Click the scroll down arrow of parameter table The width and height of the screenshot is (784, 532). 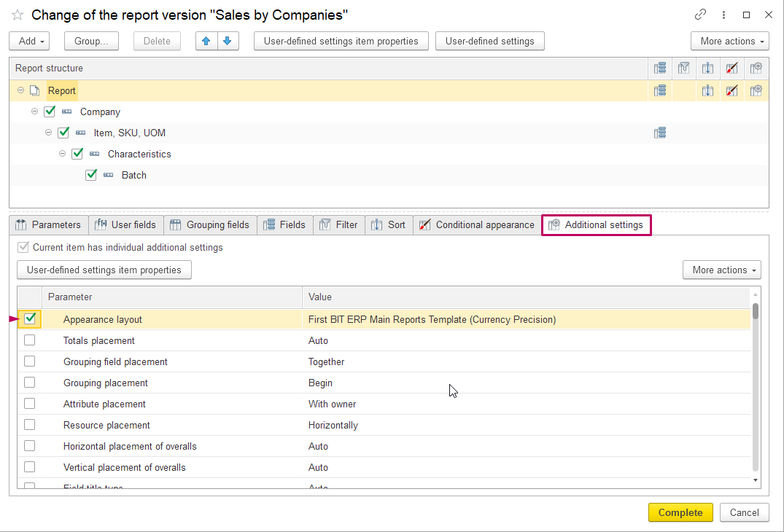click(756, 480)
